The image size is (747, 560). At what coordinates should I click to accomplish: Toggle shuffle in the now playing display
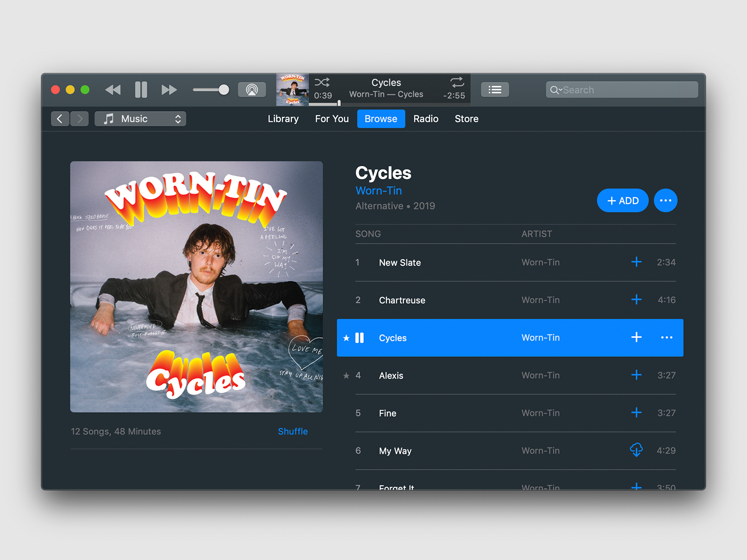pos(322,82)
